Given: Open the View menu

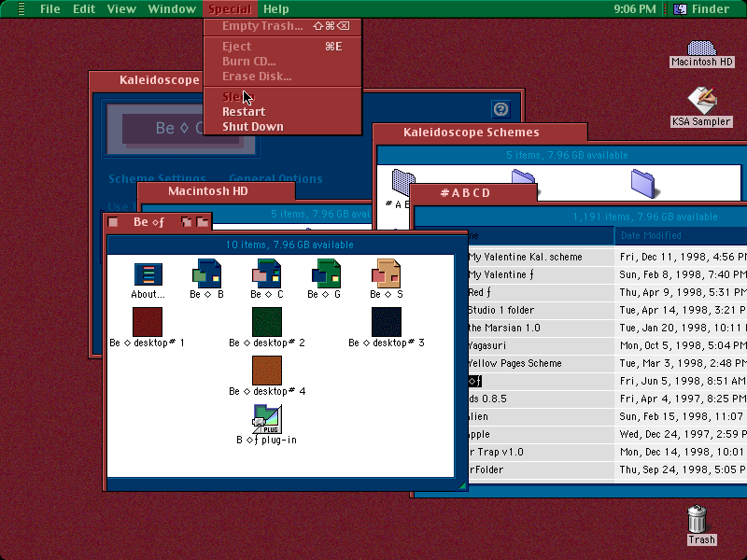Looking at the screenshot, I should tap(121, 8).
